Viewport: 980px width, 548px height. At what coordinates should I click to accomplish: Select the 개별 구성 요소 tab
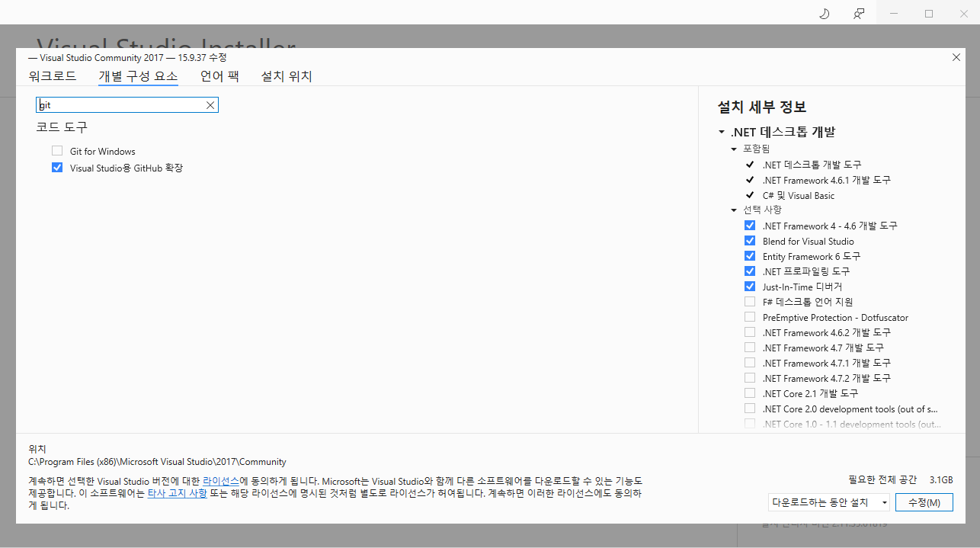point(138,76)
